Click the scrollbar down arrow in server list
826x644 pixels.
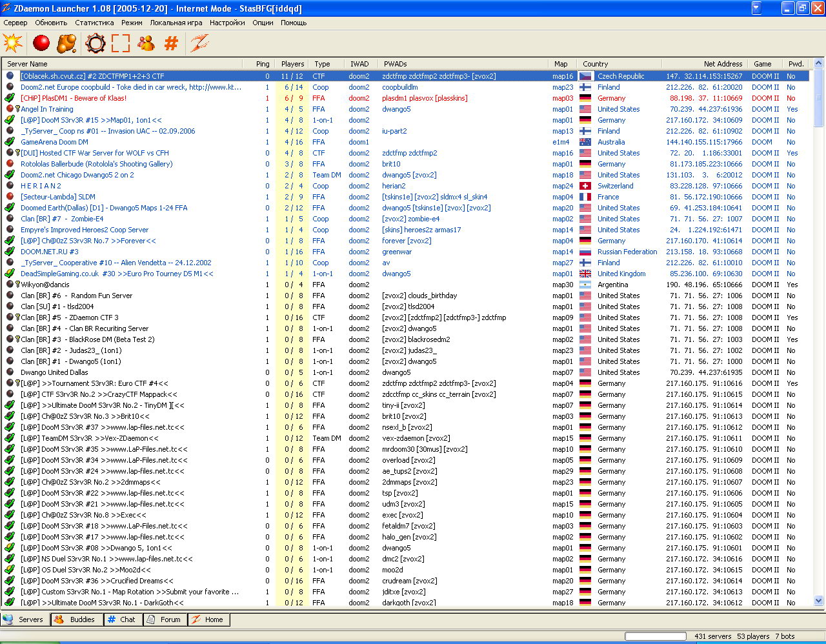(819, 601)
